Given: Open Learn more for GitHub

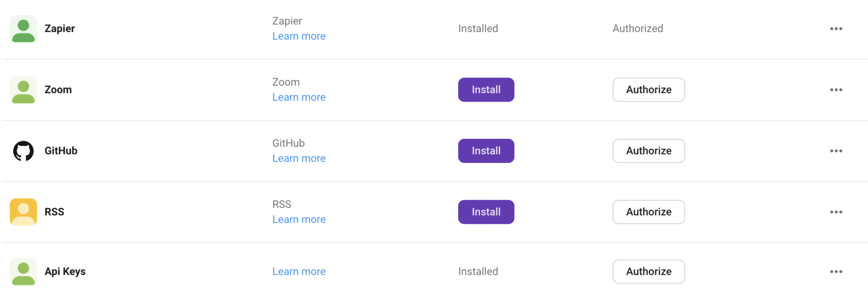Looking at the screenshot, I should click(x=299, y=158).
